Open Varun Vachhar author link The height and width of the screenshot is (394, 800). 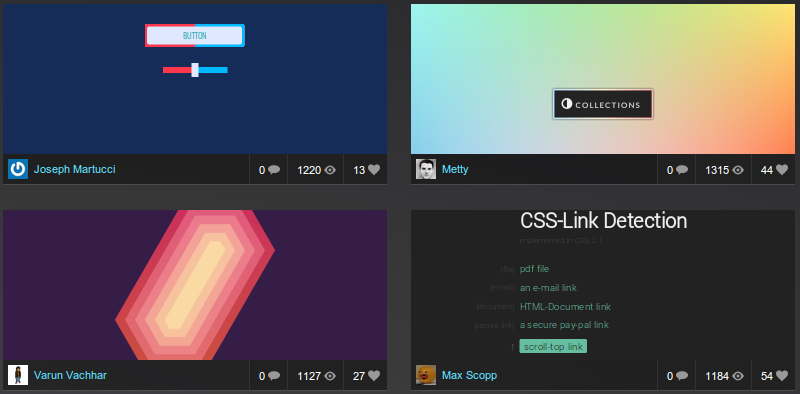[70, 376]
